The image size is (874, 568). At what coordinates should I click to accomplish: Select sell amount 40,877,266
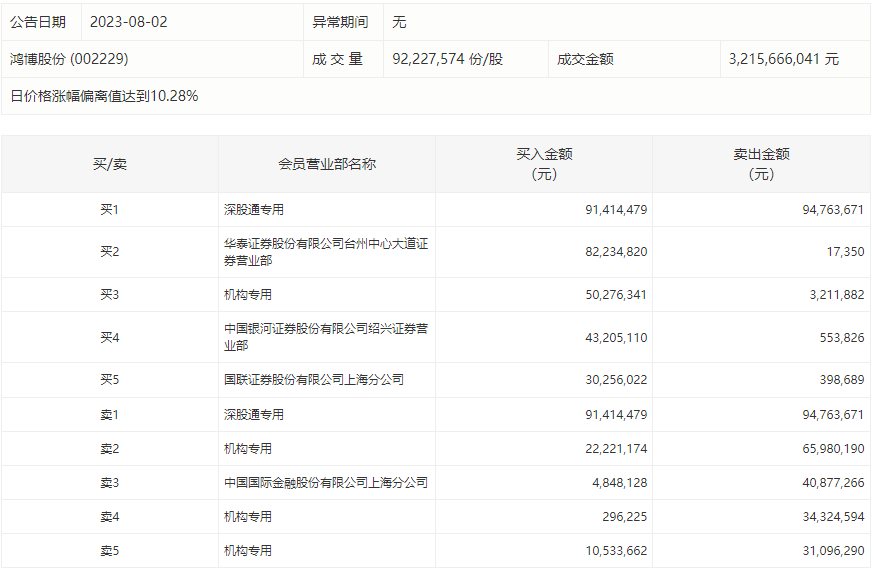tap(833, 483)
